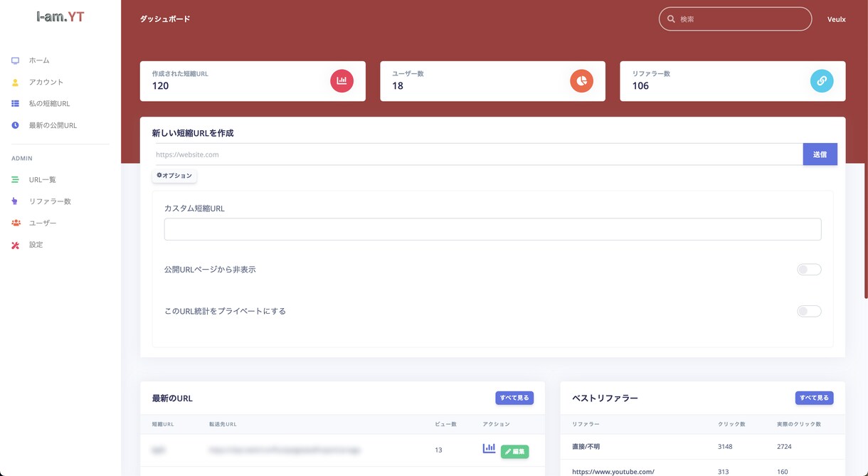Open the admin リファラー数 menu item
Screen dimensions: 868x476
(x=50, y=201)
